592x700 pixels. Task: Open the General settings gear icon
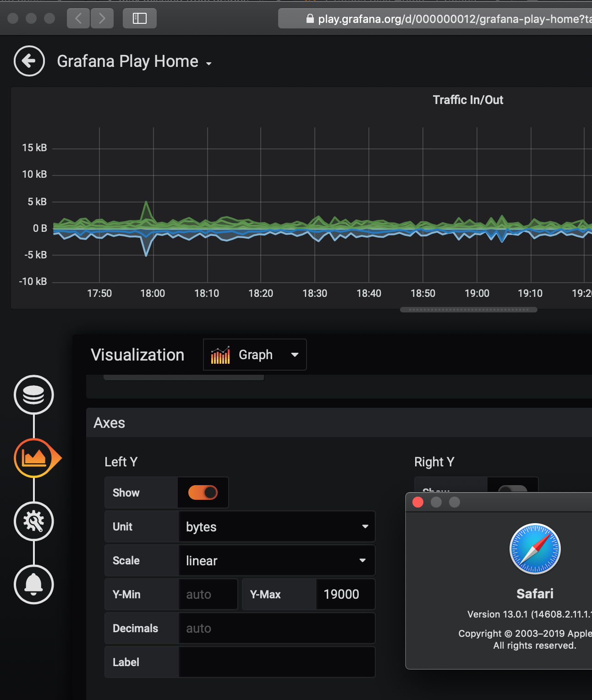(x=33, y=521)
